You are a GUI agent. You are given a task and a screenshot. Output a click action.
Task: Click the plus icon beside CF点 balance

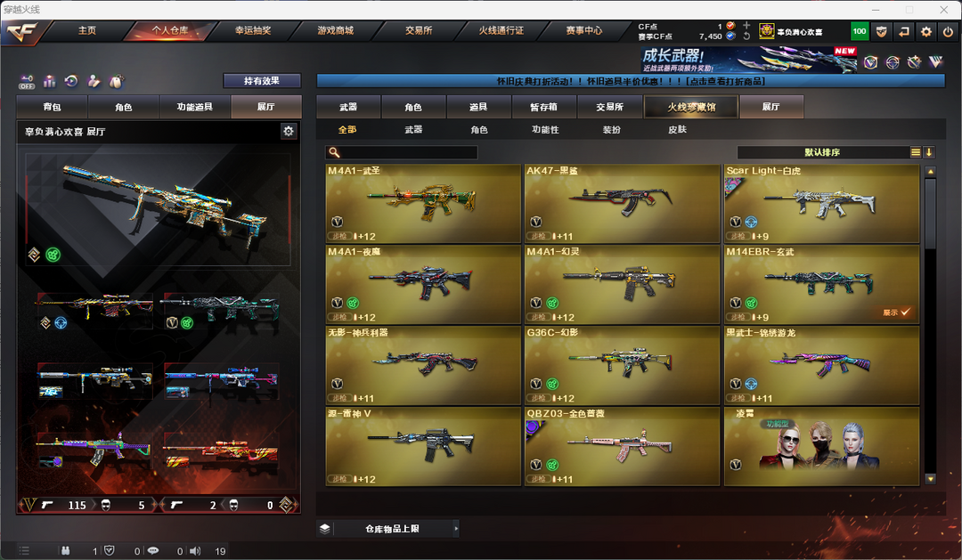(746, 25)
